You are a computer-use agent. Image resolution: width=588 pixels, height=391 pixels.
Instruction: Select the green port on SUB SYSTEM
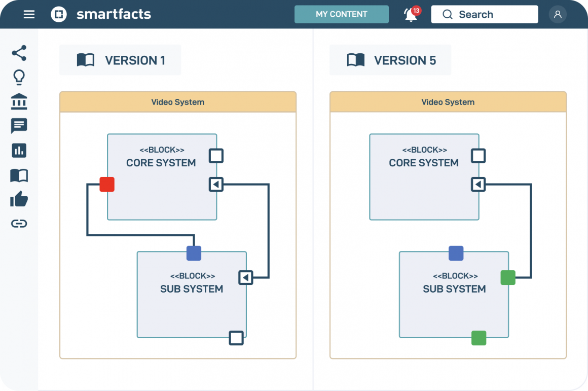(508, 277)
